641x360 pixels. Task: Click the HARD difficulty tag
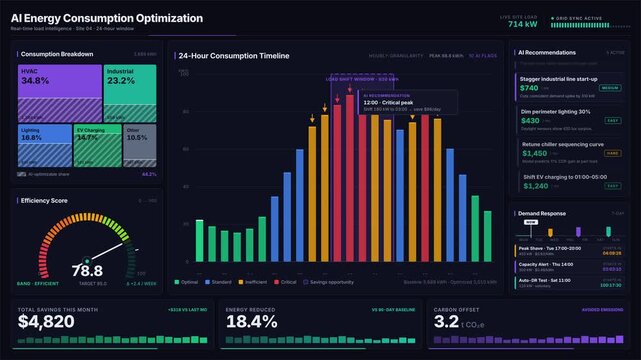[613, 153]
